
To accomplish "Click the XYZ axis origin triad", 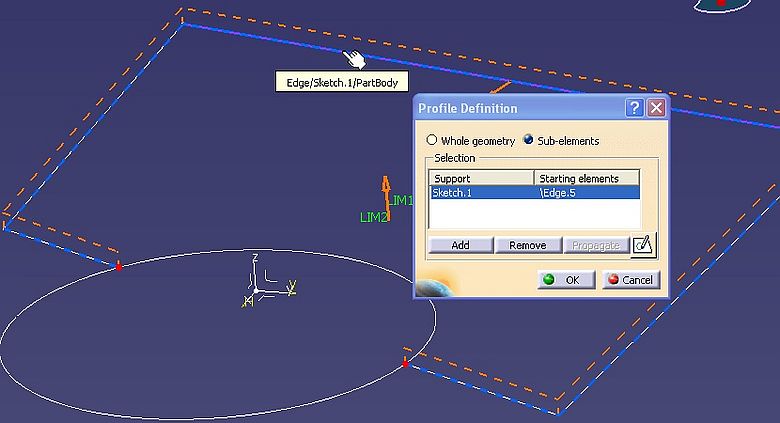I will pyautogui.click(x=257, y=290).
